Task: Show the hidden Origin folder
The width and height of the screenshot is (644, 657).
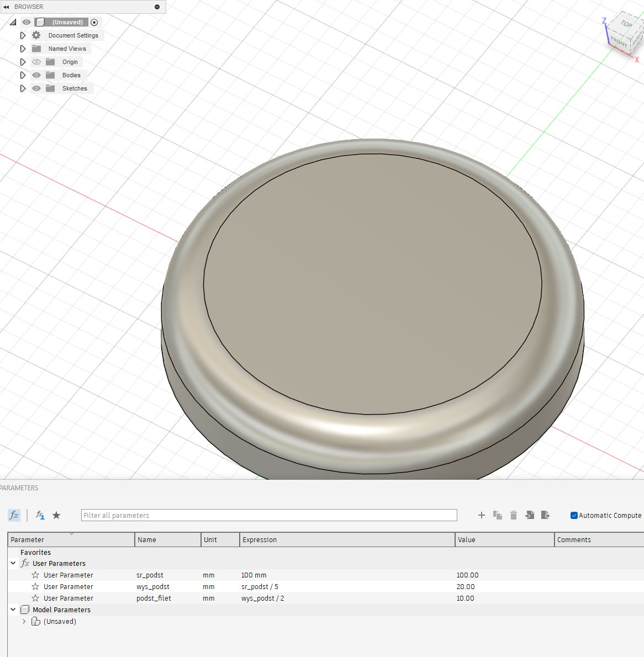Action: pos(36,62)
